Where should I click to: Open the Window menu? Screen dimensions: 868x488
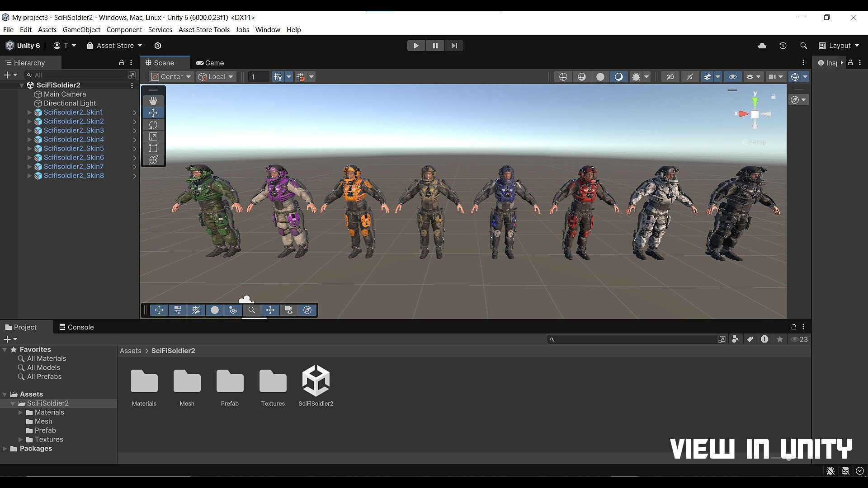click(268, 30)
